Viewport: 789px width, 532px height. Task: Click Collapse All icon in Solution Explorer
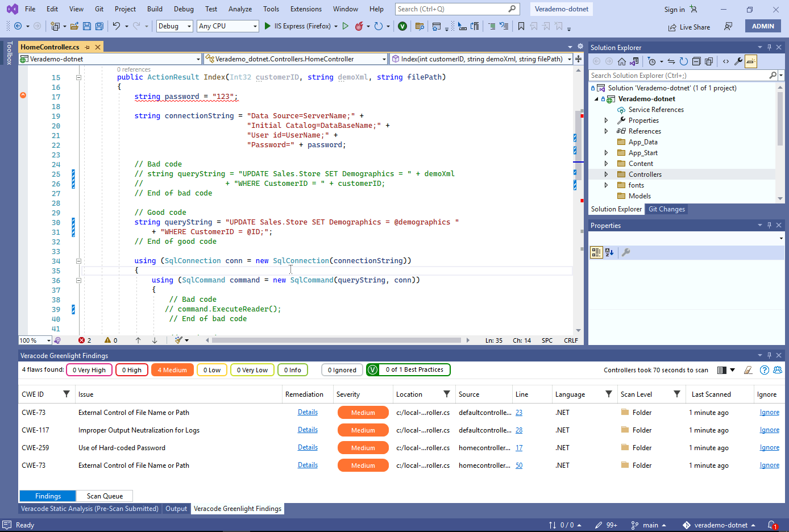point(696,61)
